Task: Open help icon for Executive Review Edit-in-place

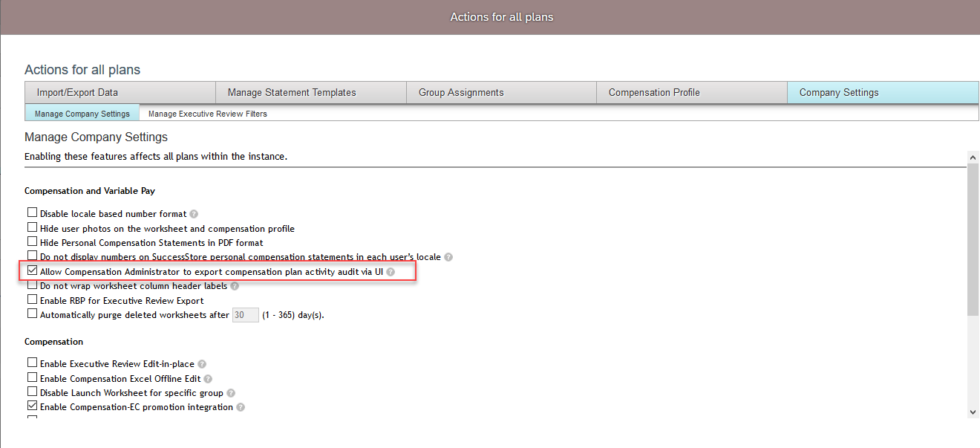Action: pyautogui.click(x=202, y=365)
